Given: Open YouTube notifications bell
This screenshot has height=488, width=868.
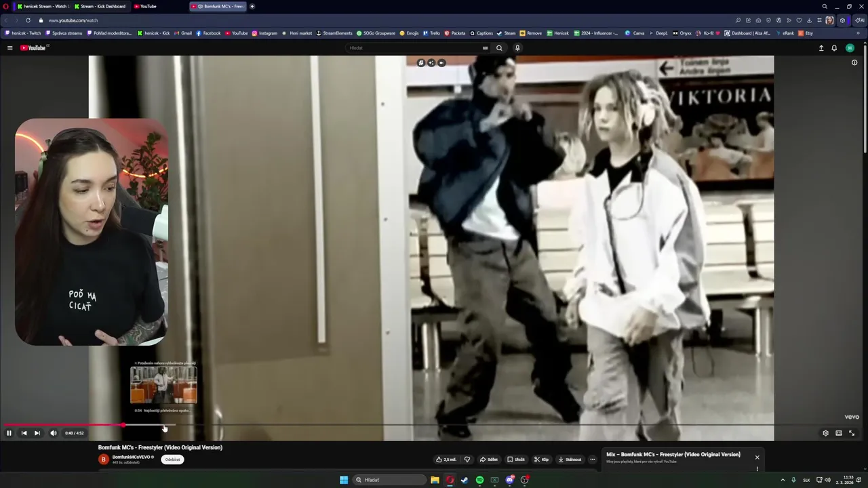Looking at the screenshot, I should tap(834, 48).
